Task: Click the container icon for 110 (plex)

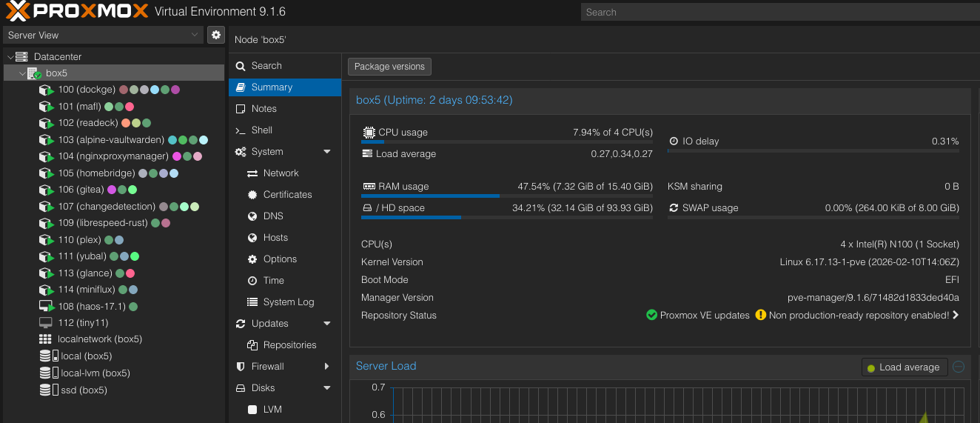Action: click(x=47, y=240)
